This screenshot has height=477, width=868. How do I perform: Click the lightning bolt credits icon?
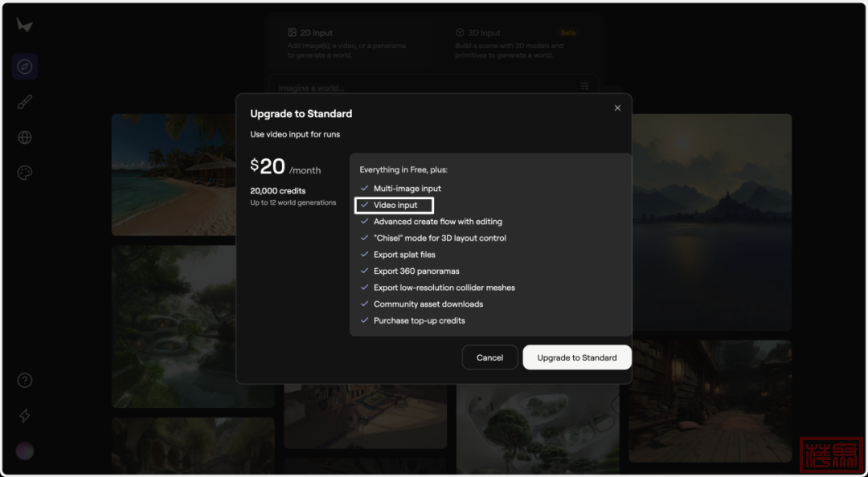point(25,415)
